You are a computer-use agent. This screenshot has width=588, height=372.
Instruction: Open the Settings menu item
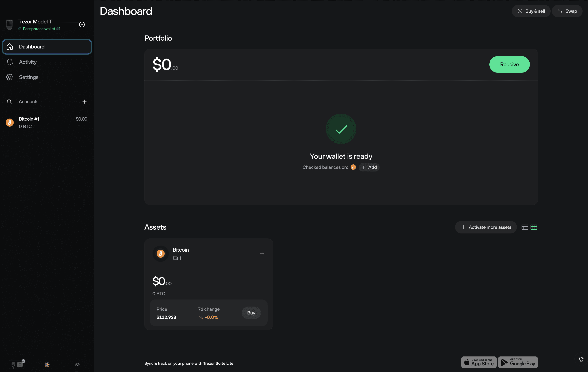click(x=47, y=77)
